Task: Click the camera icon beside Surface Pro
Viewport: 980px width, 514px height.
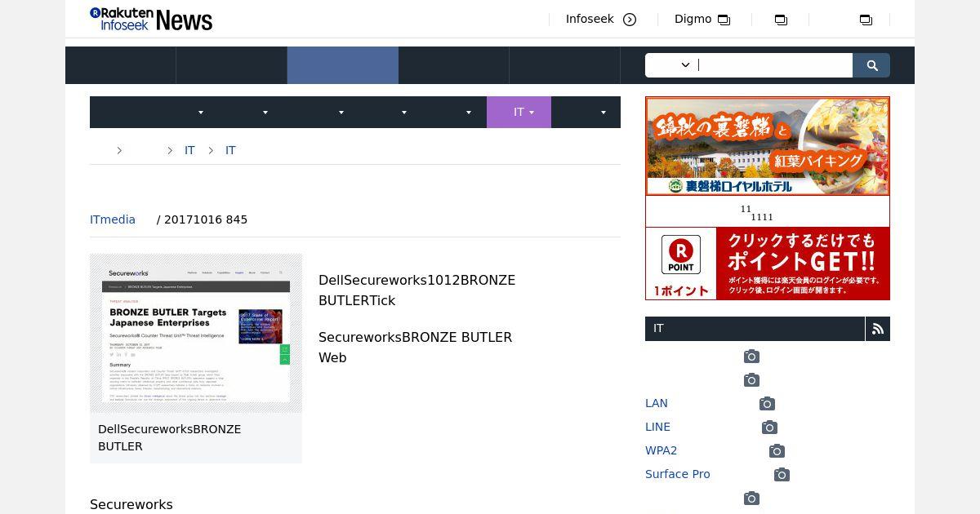Action: (x=782, y=475)
